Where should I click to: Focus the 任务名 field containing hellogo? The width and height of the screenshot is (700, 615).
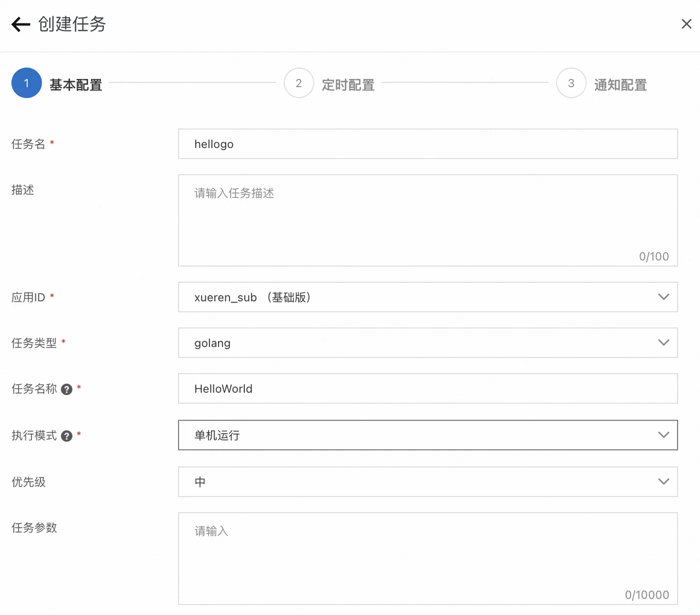(x=428, y=144)
